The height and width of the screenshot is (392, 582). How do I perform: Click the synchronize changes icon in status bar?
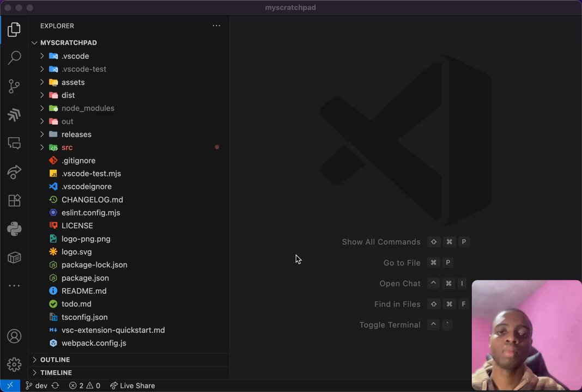[55, 385]
